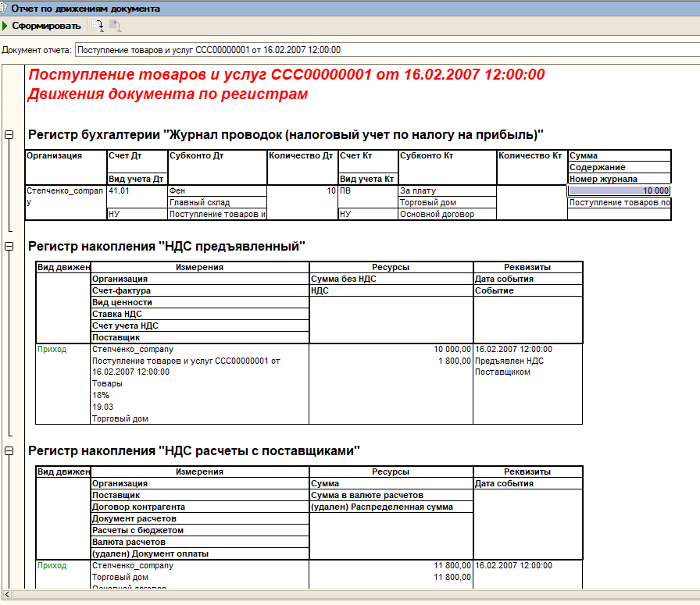Image resolution: width=700 pixels, height=605 pixels.
Task: Collapse the НДС предъявленный register section
Action: pyautogui.click(x=9, y=246)
